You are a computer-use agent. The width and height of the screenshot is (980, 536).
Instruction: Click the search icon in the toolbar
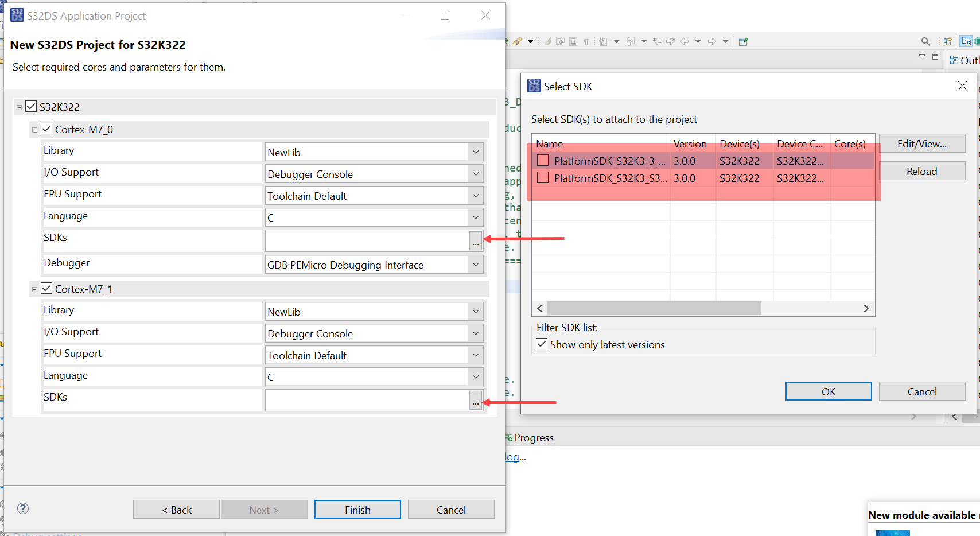pyautogui.click(x=925, y=41)
